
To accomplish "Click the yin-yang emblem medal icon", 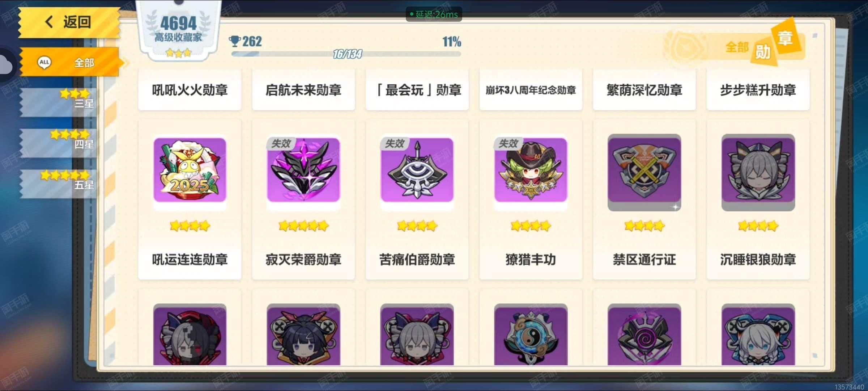I will pos(531,335).
